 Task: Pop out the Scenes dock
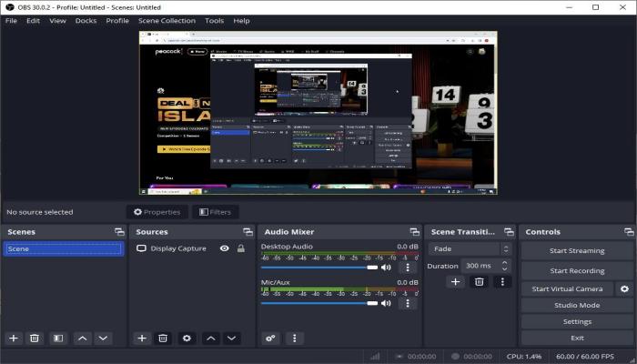[119, 232]
